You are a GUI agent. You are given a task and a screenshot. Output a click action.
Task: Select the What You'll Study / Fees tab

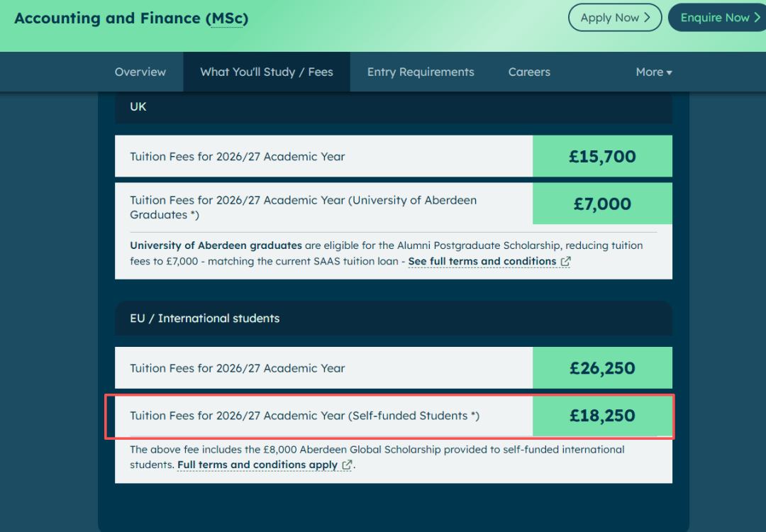click(x=267, y=72)
